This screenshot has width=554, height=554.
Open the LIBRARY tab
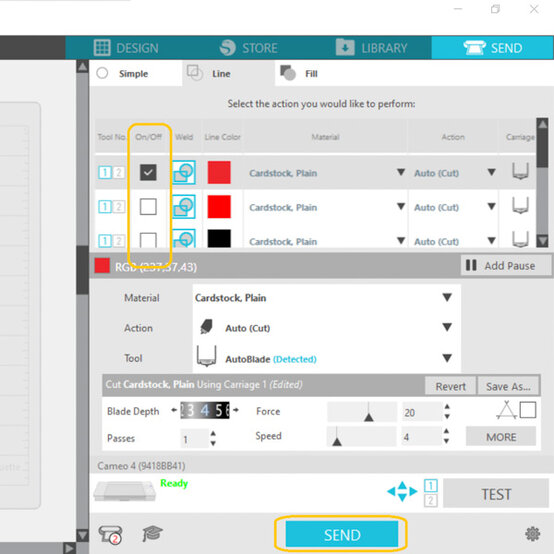coord(371,48)
